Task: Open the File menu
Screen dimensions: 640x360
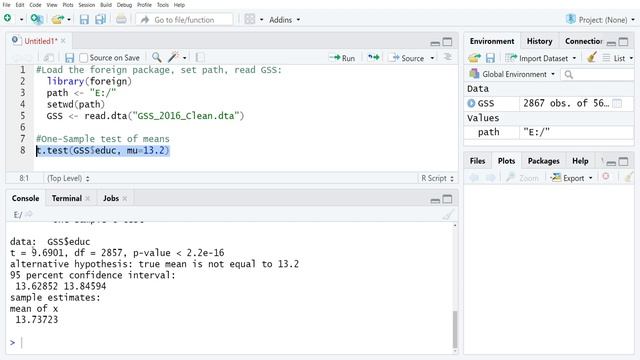Action: click(7, 5)
